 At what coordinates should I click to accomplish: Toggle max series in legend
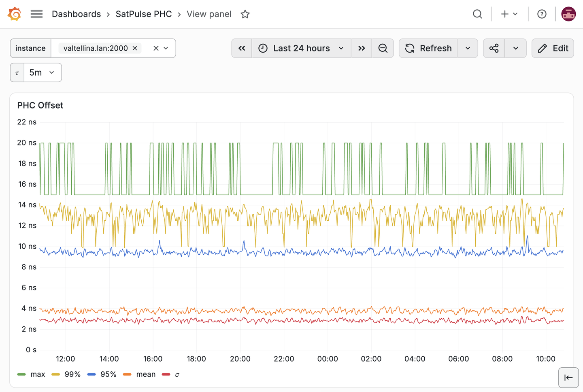(31, 375)
